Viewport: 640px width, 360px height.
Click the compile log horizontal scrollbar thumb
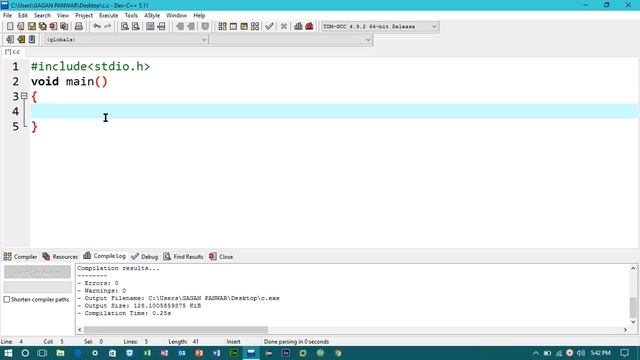click(176, 330)
